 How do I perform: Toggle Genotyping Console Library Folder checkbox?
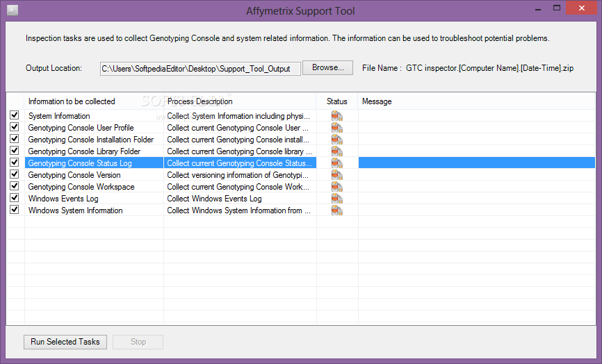(x=15, y=151)
